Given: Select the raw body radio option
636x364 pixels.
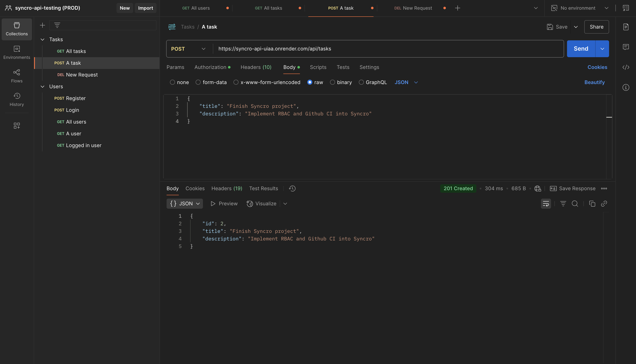Looking at the screenshot, I should 310,82.
